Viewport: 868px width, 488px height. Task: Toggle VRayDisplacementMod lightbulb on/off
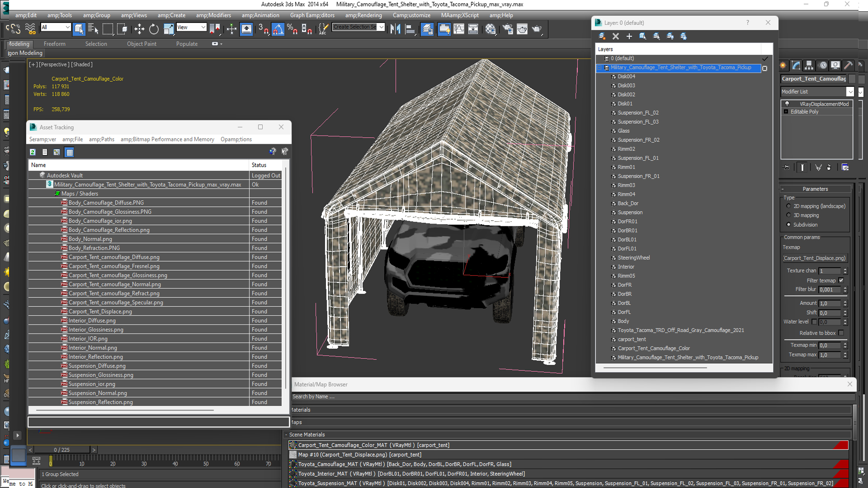coord(787,104)
